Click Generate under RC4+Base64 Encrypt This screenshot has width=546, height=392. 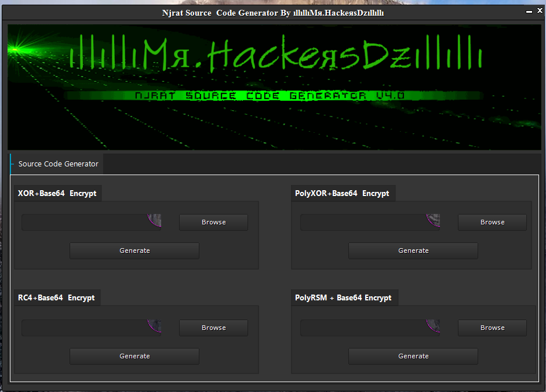(134, 356)
